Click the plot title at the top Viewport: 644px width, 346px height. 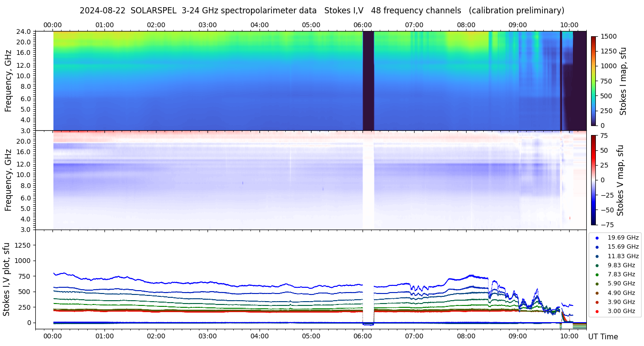(x=322, y=10)
